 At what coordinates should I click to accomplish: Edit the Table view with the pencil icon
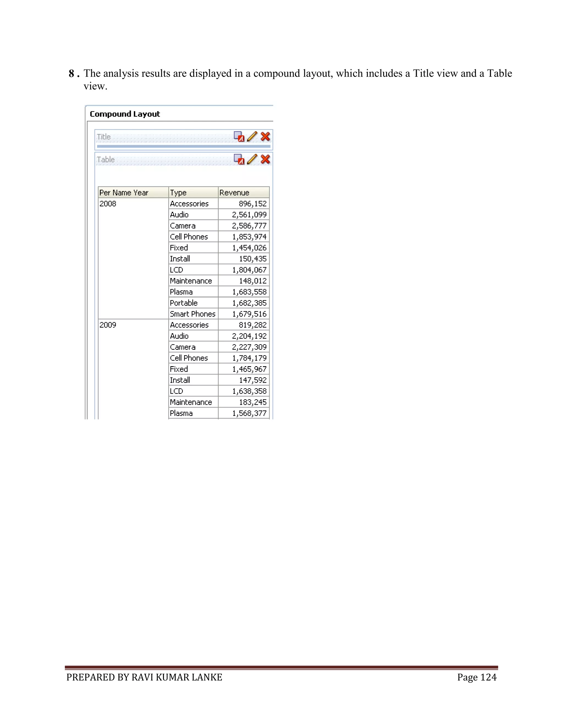point(252,159)
